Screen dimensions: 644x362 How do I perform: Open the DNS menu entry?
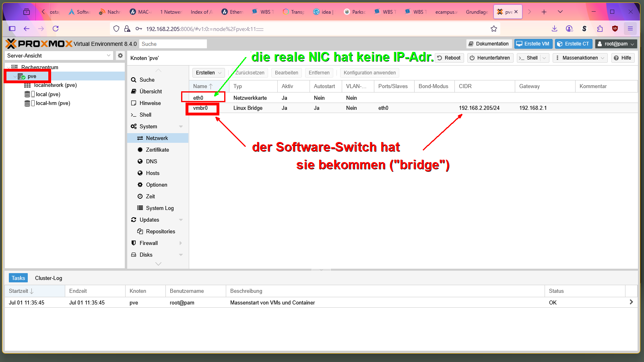point(151,161)
